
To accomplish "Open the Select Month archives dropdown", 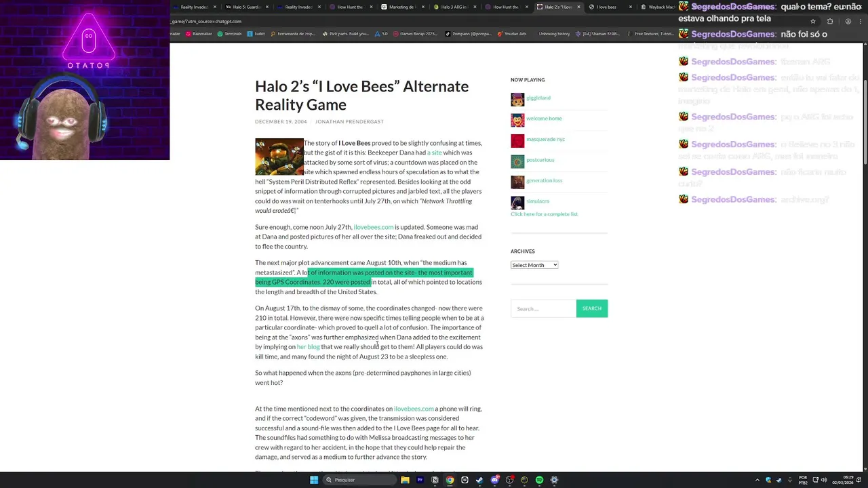I will pyautogui.click(x=534, y=265).
